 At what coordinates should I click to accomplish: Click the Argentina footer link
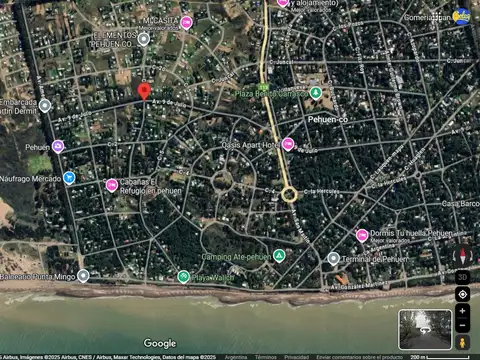[x=236, y=357]
